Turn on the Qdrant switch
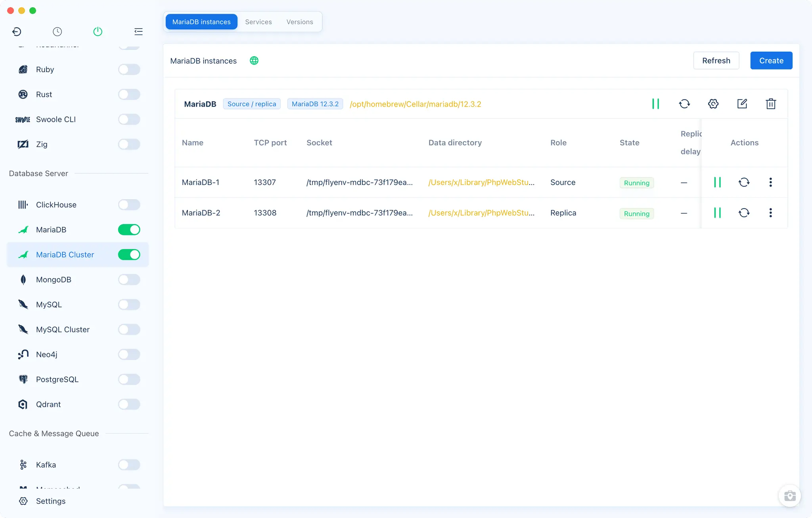812x518 pixels. coord(129,405)
